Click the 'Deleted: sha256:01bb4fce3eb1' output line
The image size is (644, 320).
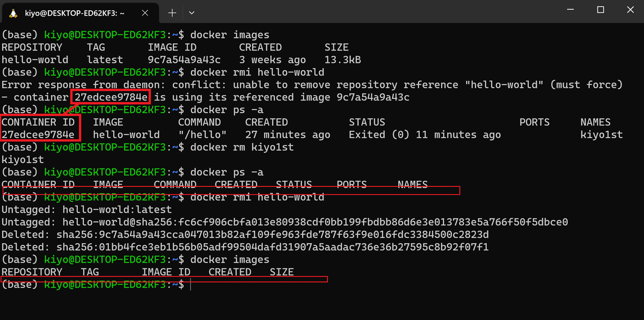[x=245, y=247]
